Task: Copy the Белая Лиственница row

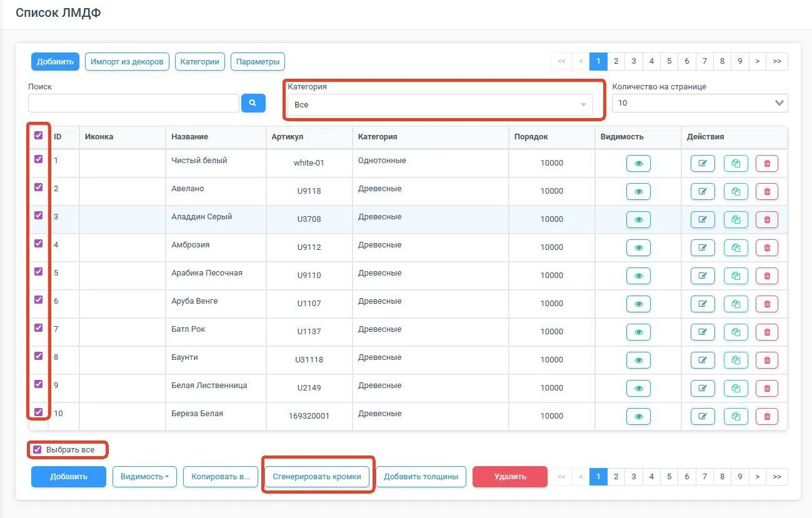Action: click(736, 388)
